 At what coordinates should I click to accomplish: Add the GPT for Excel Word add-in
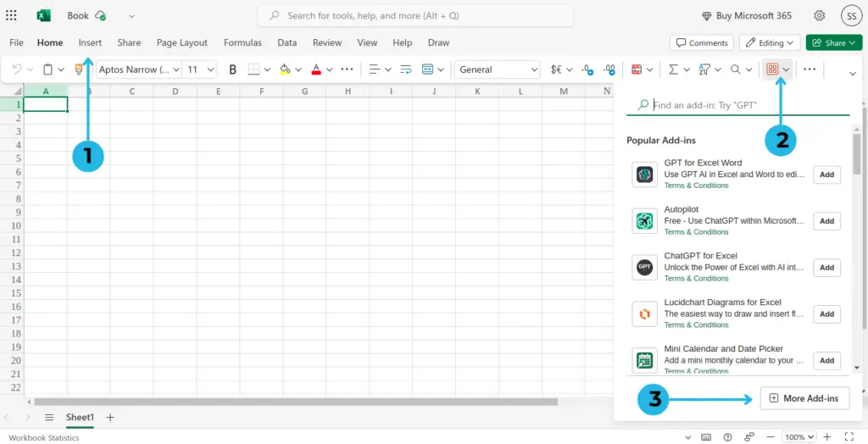coord(827,175)
